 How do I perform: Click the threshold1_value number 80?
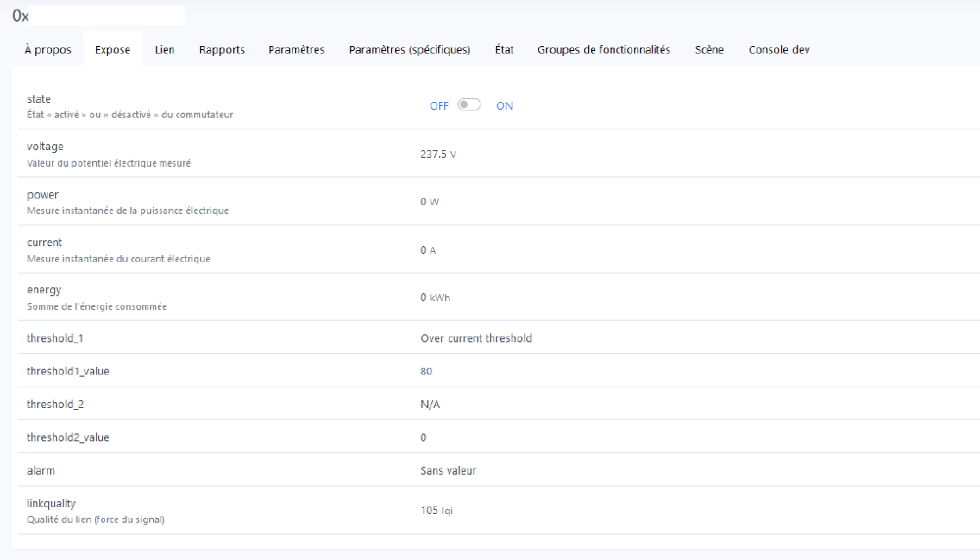tap(426, 372)
